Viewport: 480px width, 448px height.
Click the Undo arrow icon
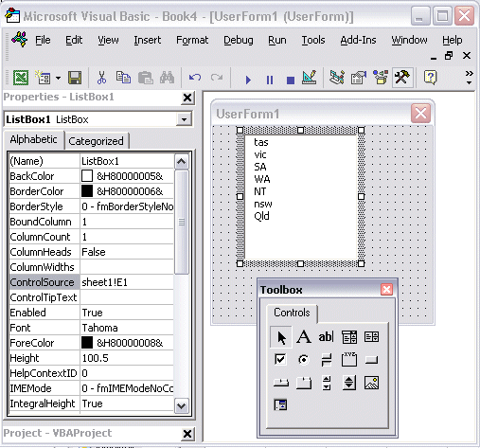195,78
